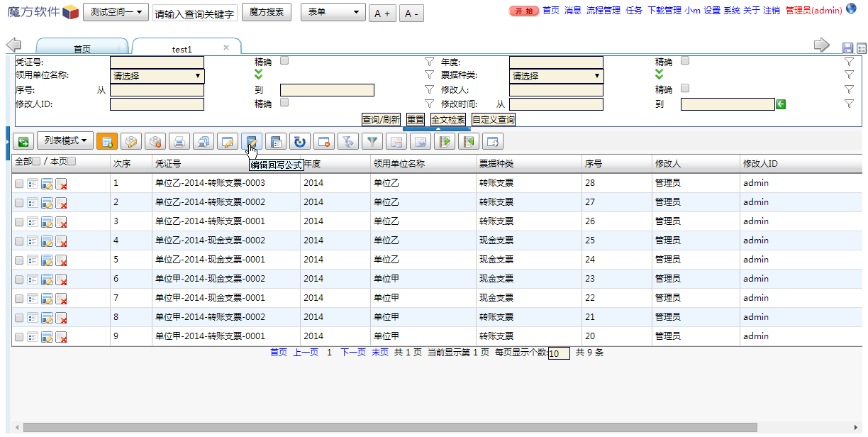This screenshot has width=868, height=437.
Task: Click the printer icon in the toolbar
Action: tap(179, 141)
